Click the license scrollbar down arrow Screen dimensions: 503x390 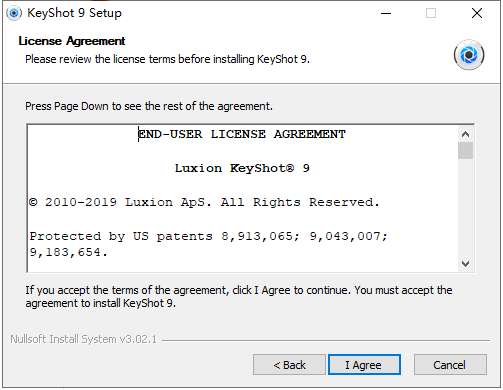pos(465,264)
